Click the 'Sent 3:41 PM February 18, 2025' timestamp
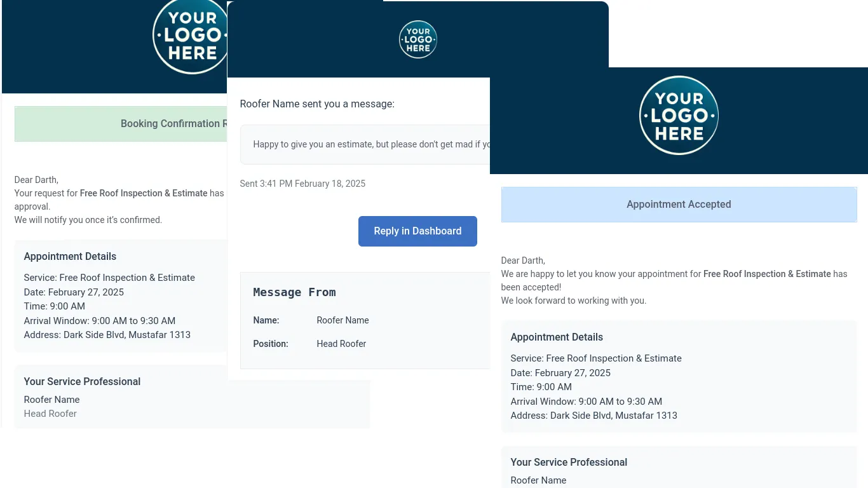 (x=302, y=184)
